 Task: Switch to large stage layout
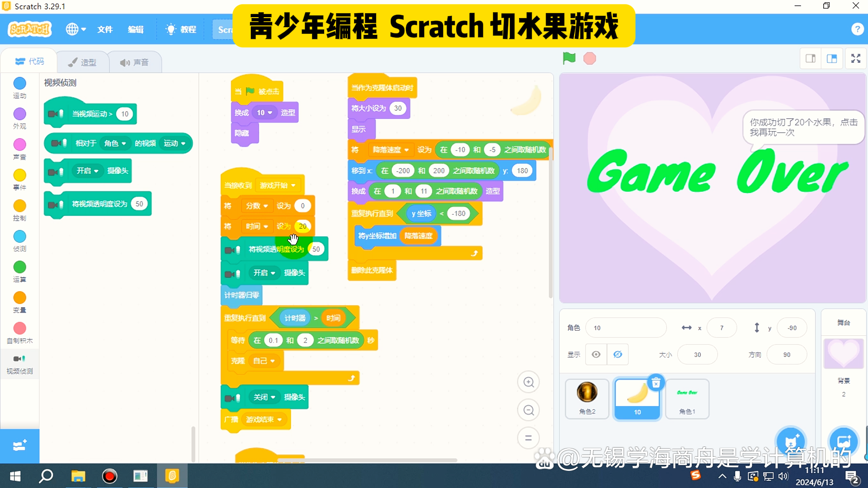click(x=832, y=58)
